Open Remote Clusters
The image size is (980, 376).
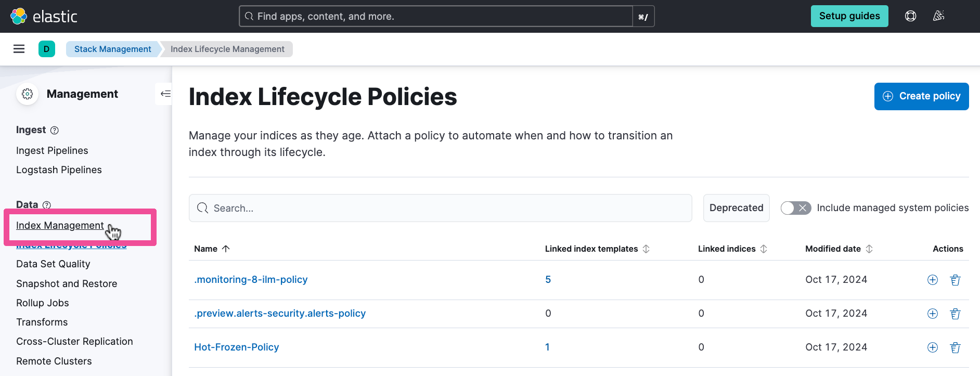pyautogui.click(x=54, y=361)
